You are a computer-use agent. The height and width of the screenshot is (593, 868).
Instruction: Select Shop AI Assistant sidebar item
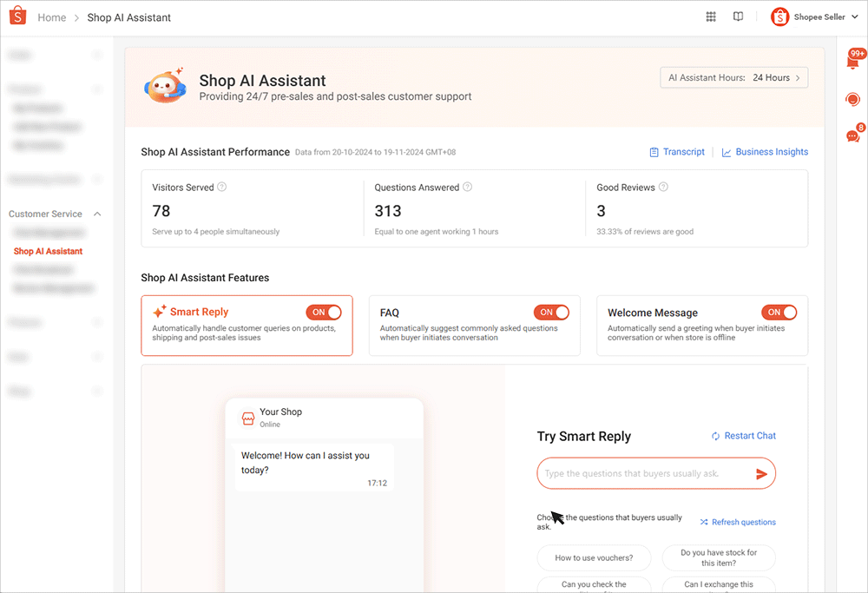click(x=48, y=251)
